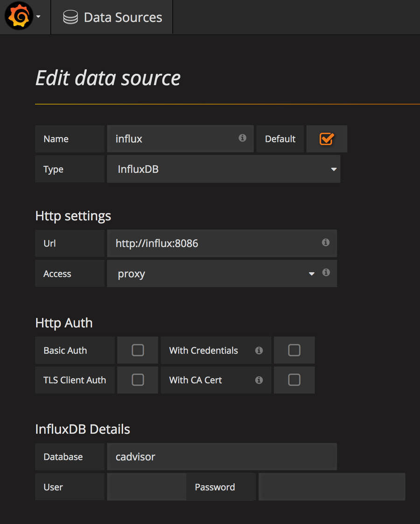Open the Type dropdown showing InfluxDB
The height and width of the screenshot is (524, 420).
pyautogui.click(x=224, y=169)
